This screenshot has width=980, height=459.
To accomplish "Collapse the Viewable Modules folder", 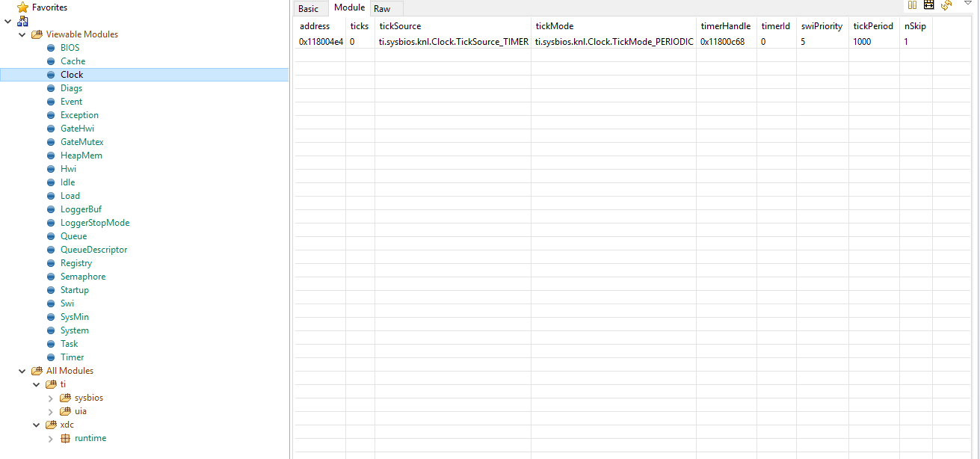I will tap(22, 34).
